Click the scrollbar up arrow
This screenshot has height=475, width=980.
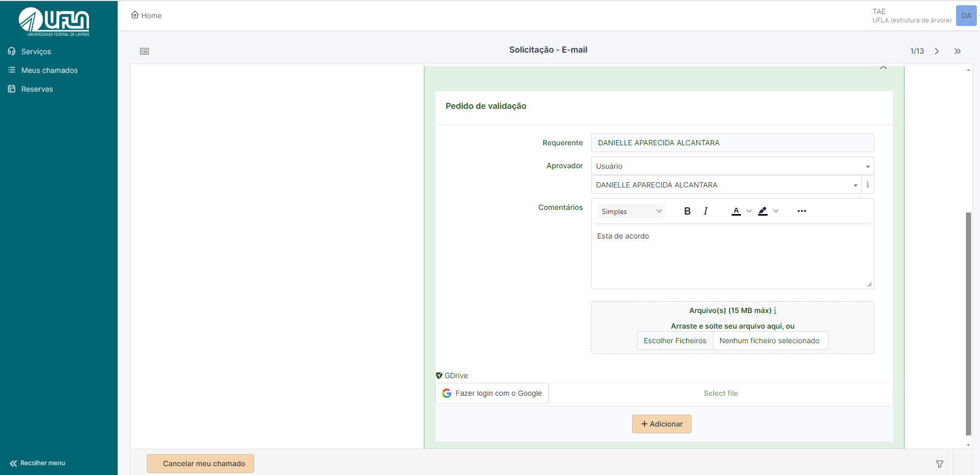pos(969,70)
